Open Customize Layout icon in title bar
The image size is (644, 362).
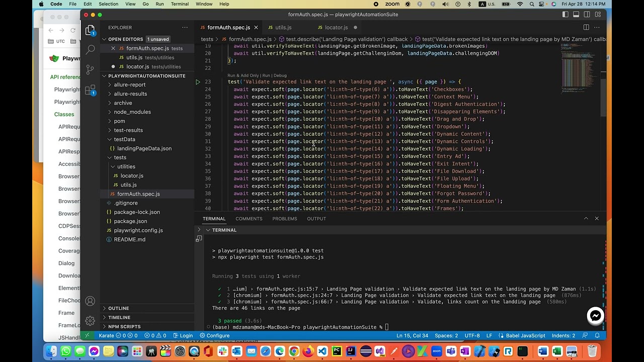coord(597,15)
